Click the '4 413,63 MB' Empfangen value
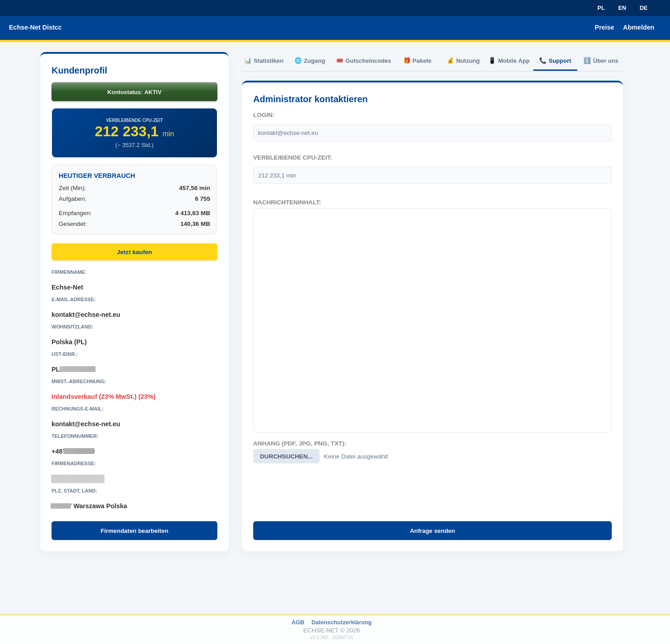670x644 pixels. (x=193, y=213)
